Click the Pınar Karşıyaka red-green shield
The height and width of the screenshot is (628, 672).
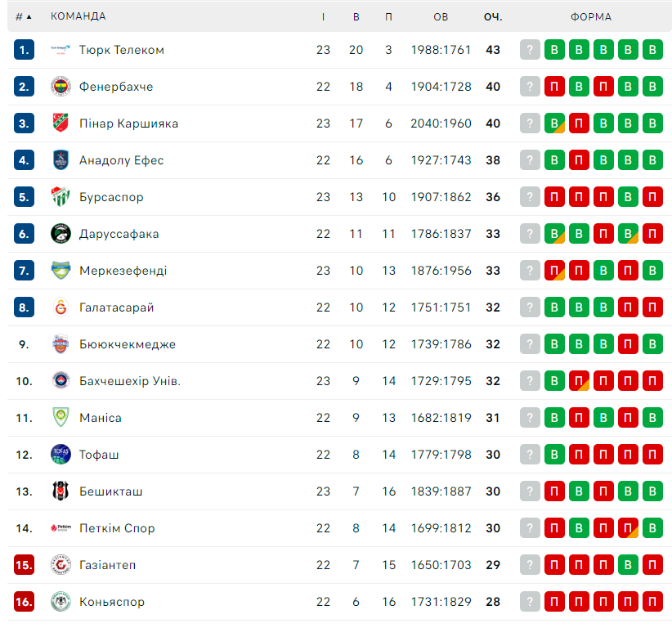pos(60,123)
